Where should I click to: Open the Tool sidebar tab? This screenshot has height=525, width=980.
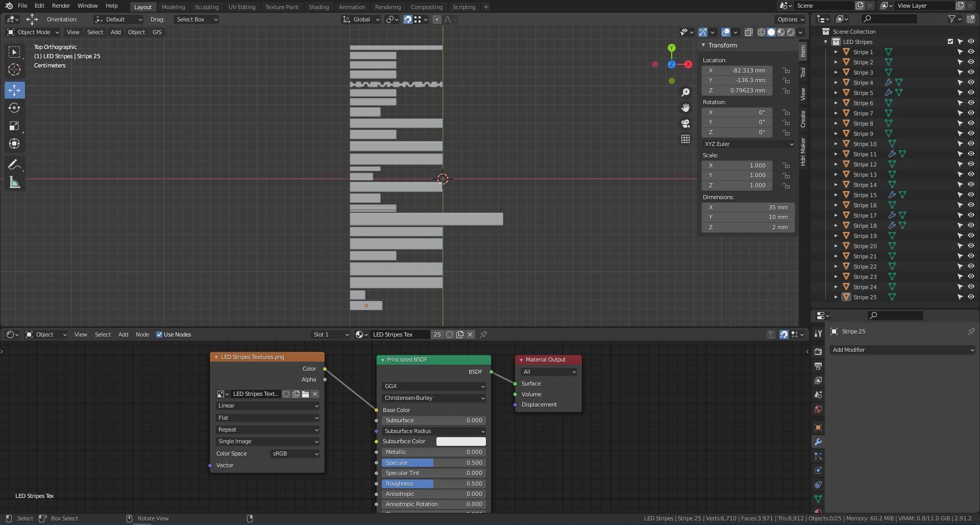803,72
